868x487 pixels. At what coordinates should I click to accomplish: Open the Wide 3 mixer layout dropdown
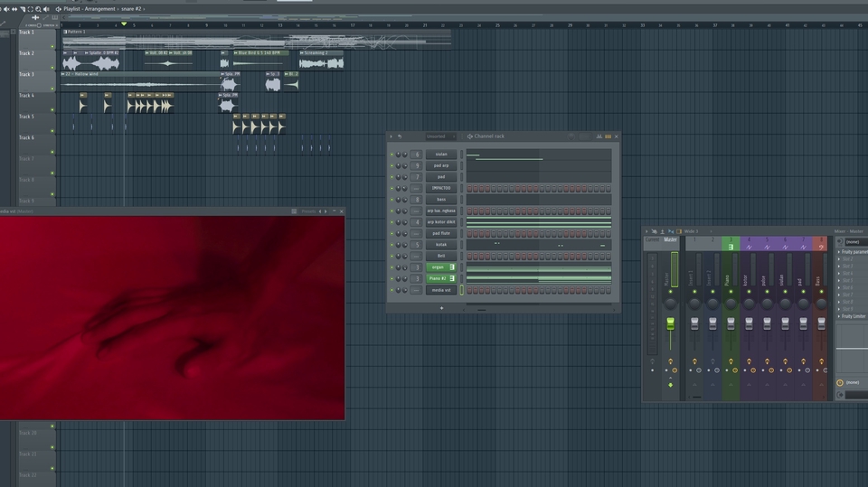coord(699,231)
